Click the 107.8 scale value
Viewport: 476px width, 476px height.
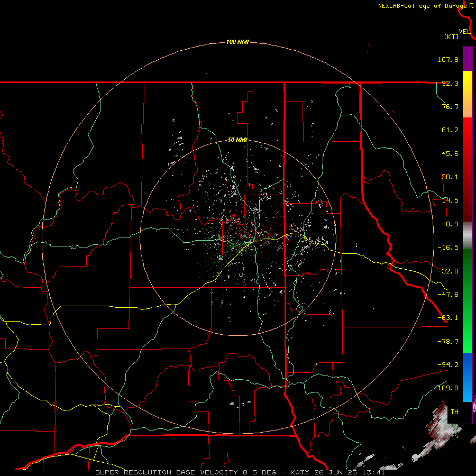[448, 59]
